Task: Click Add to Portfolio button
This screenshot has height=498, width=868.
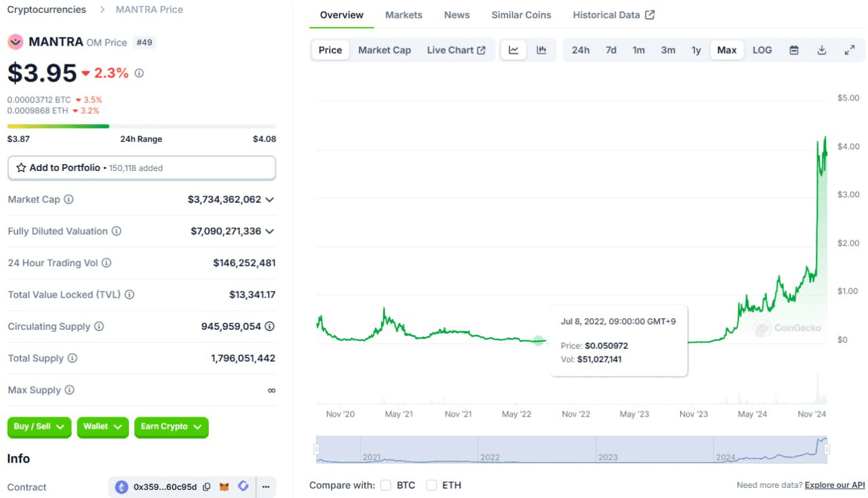Action: pyautogui.click(x=142, y=168)
